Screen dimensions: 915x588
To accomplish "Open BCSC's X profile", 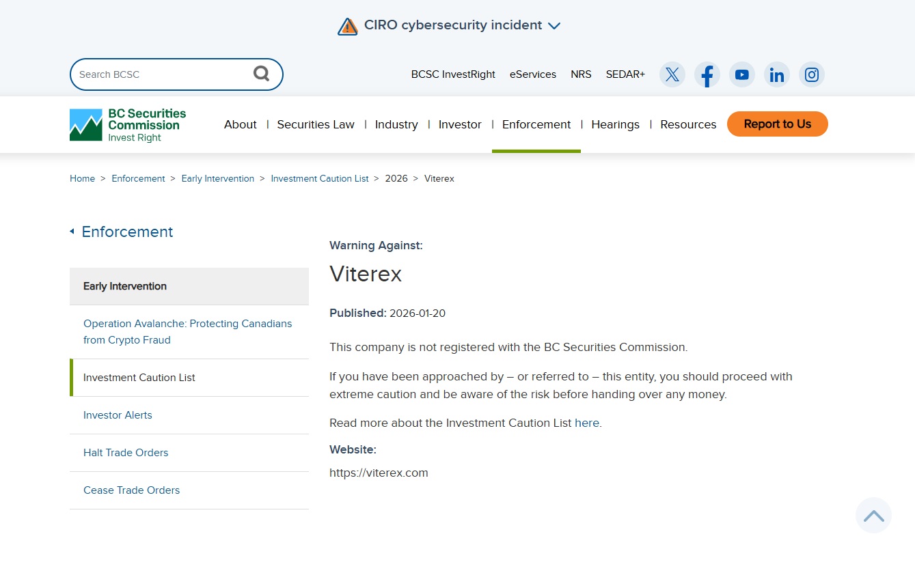I will pos(672,74).
